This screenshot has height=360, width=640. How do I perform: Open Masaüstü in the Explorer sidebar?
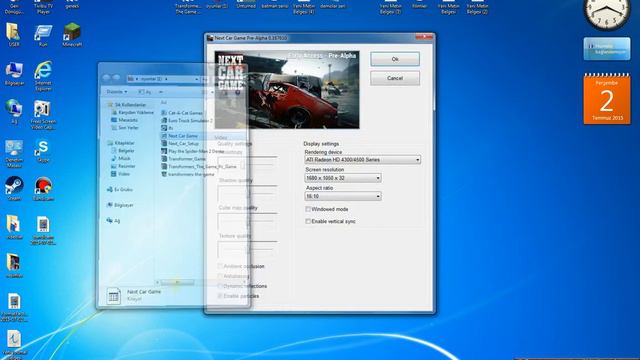124,120
